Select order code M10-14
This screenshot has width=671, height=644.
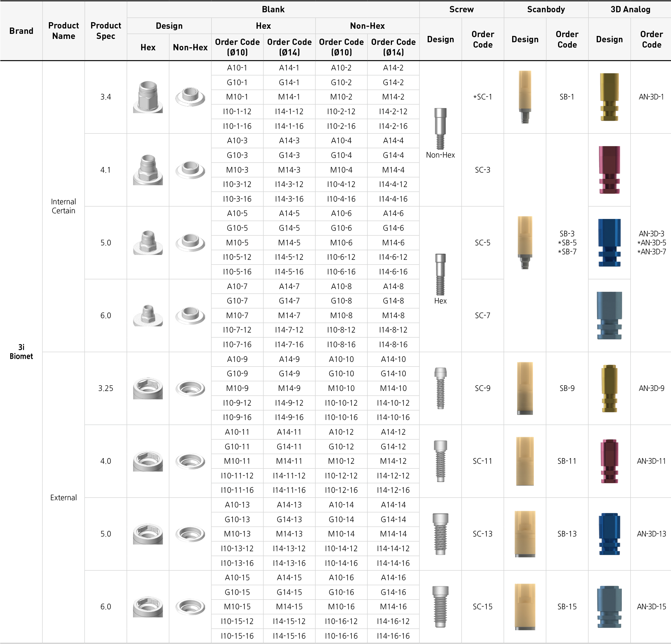pos(341,534)
